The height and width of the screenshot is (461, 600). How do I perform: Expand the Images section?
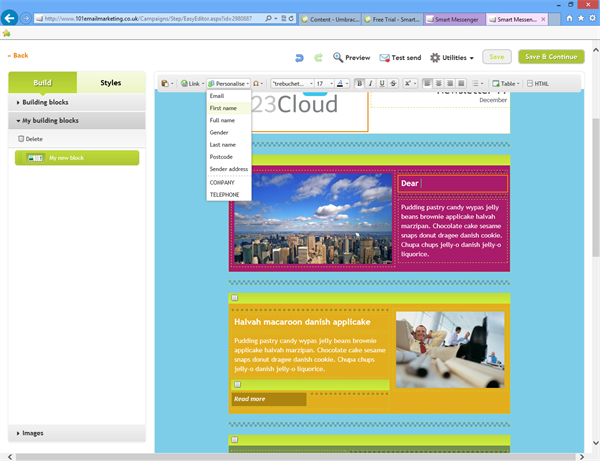(77, 433)
